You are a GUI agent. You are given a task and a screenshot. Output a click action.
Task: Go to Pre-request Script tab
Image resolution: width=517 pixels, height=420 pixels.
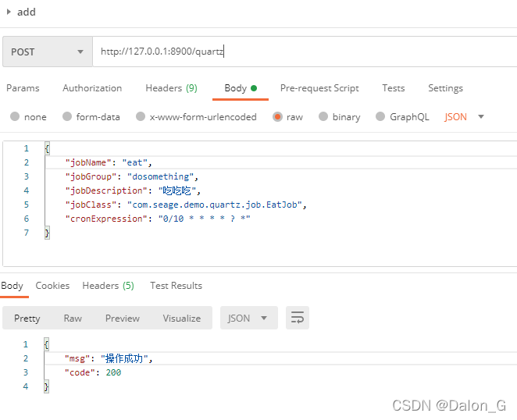click(x=319, y=88)
